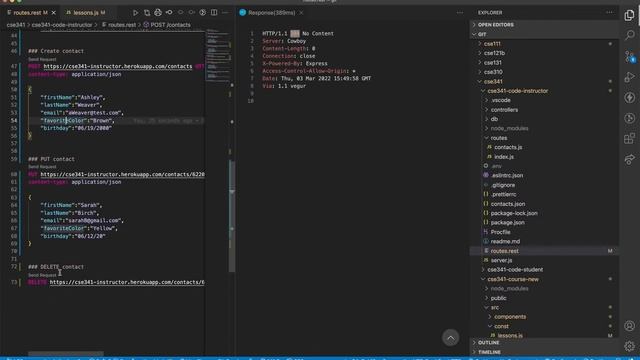Click the editor vertical scrollbar

(x=232, y=216)
